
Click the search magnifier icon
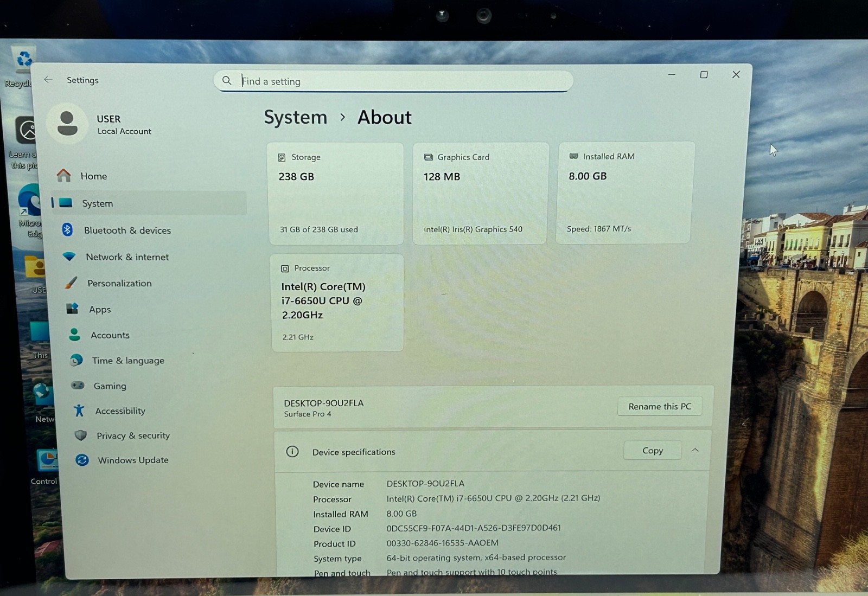pos(227,80)
